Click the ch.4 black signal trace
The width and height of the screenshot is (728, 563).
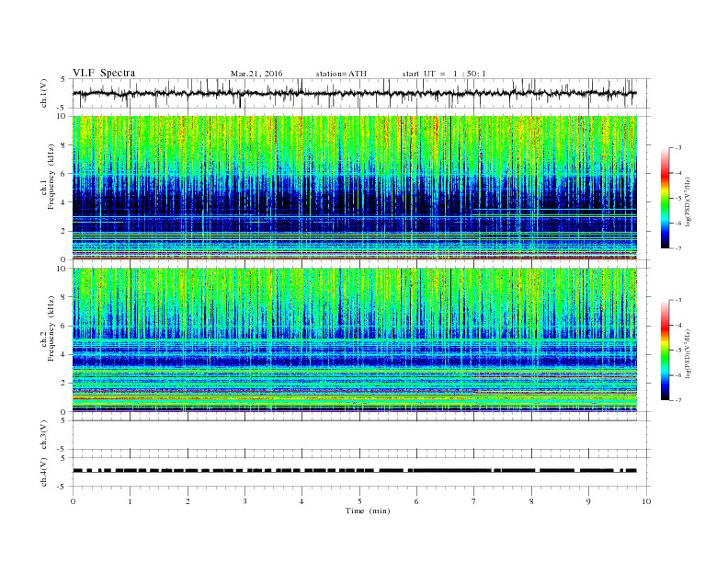[355, 471]
